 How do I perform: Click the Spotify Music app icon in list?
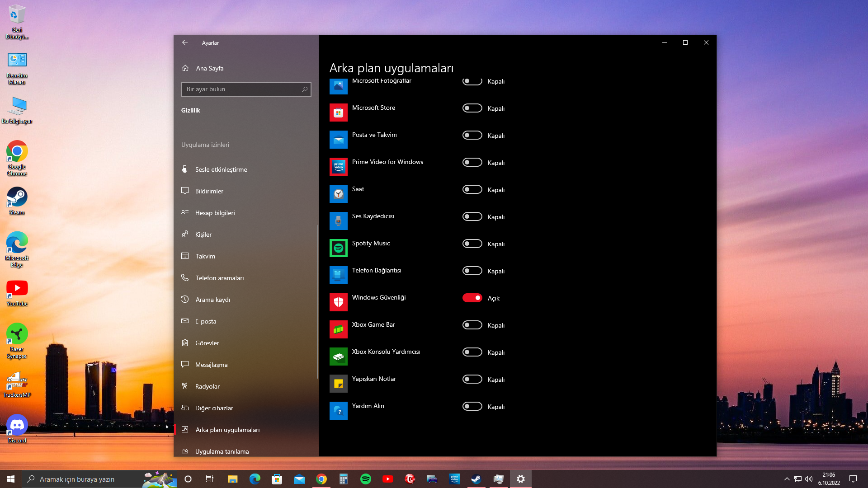pos(338,248)
